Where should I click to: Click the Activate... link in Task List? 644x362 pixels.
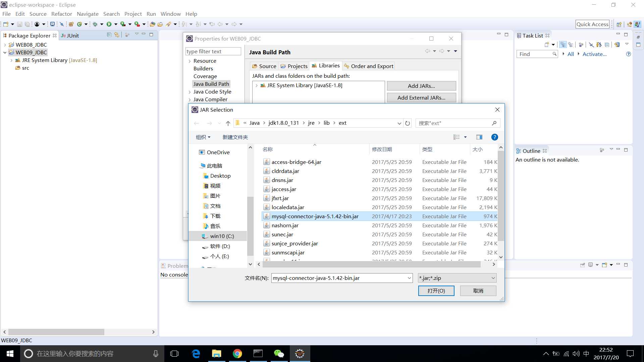pos(594,54)
